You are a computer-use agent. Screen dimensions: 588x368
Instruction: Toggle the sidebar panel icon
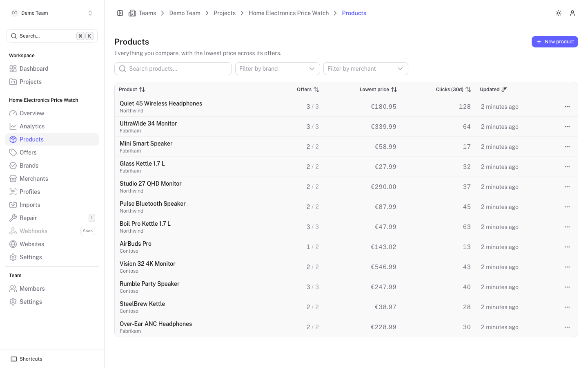click(x=120, y=13)
